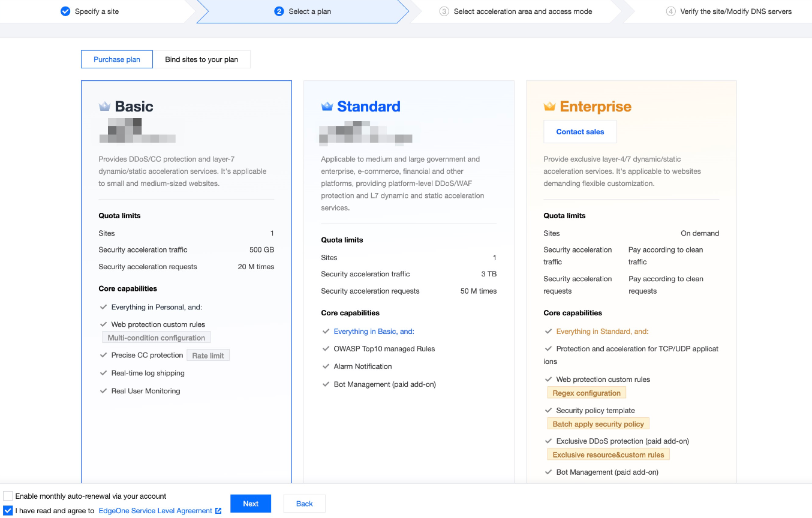Click the Enterprise plan orange crown icon
This screenshot has width=812, height=518.
coord(549,107)
